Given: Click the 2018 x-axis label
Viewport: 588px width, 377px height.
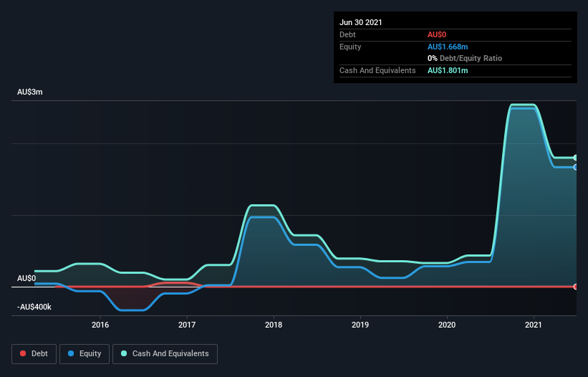Looking at the screenshot, I should pos(274,325).
